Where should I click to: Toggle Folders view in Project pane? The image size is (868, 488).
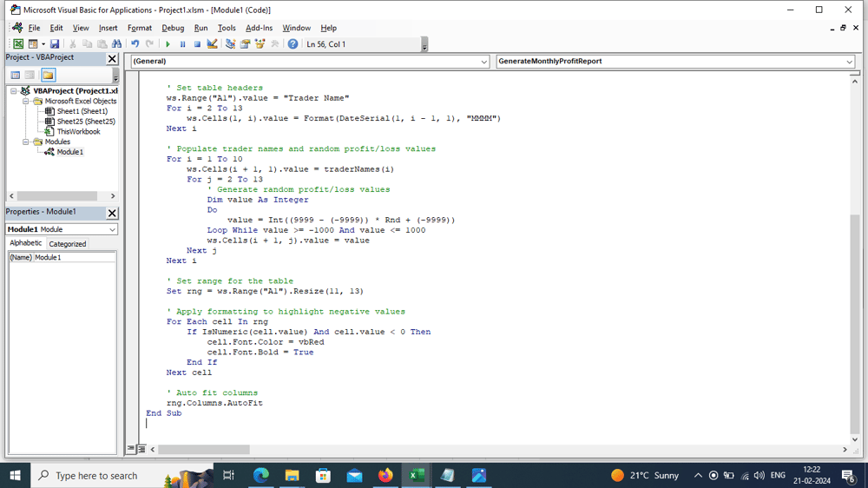(x=48, y=75)
